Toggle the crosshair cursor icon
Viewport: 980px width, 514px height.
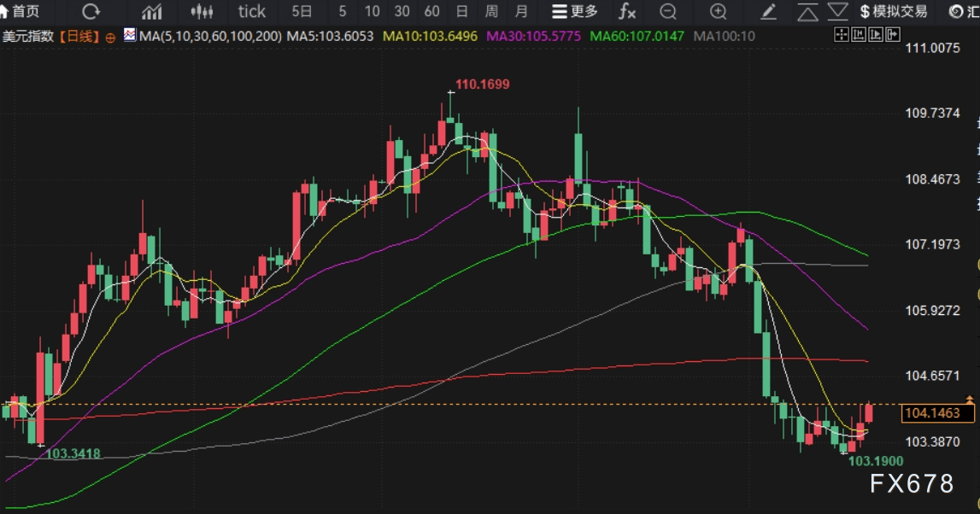click(841, 35)
